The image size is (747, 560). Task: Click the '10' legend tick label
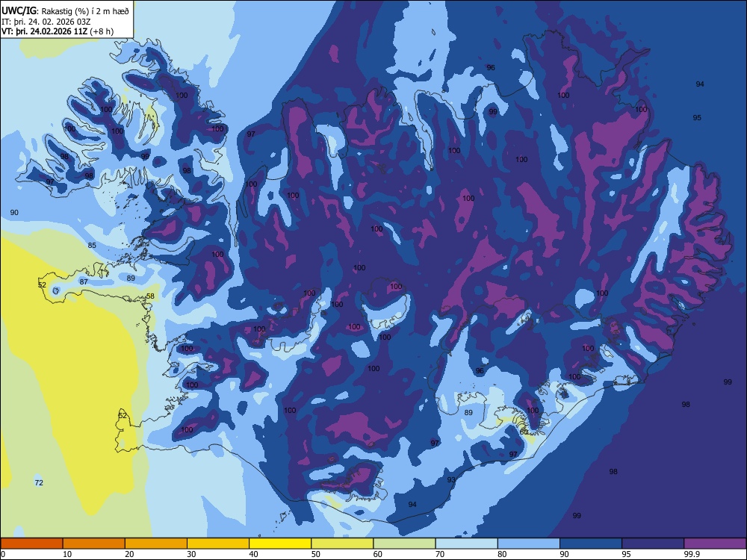pyautogui.click(x=67, y=554)
